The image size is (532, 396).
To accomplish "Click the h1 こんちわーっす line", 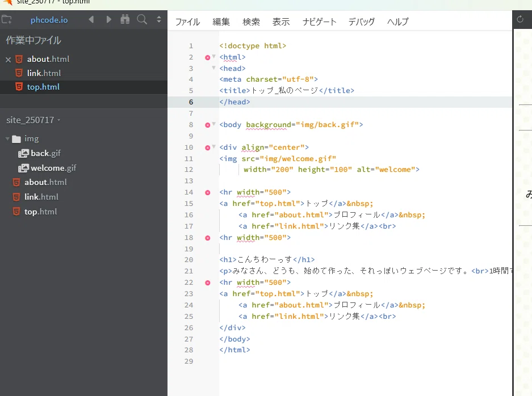I will (x=267, y=260).
